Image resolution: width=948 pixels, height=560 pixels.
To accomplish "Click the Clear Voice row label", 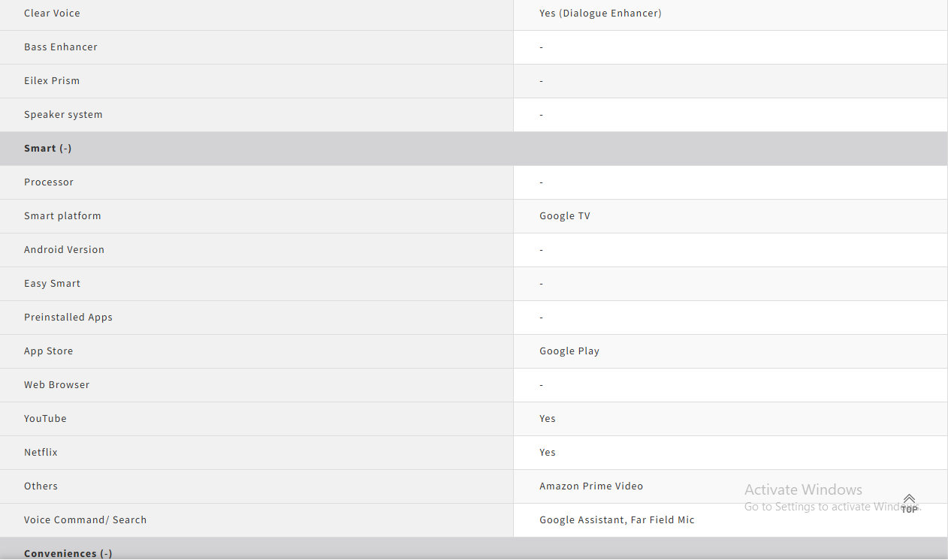I will click(52, 14).
